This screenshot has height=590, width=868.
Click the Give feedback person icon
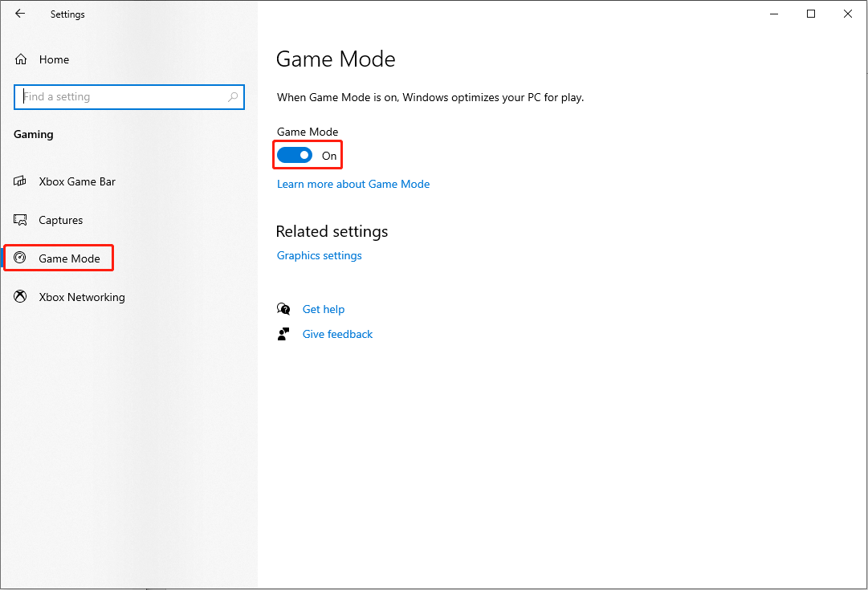283,334
